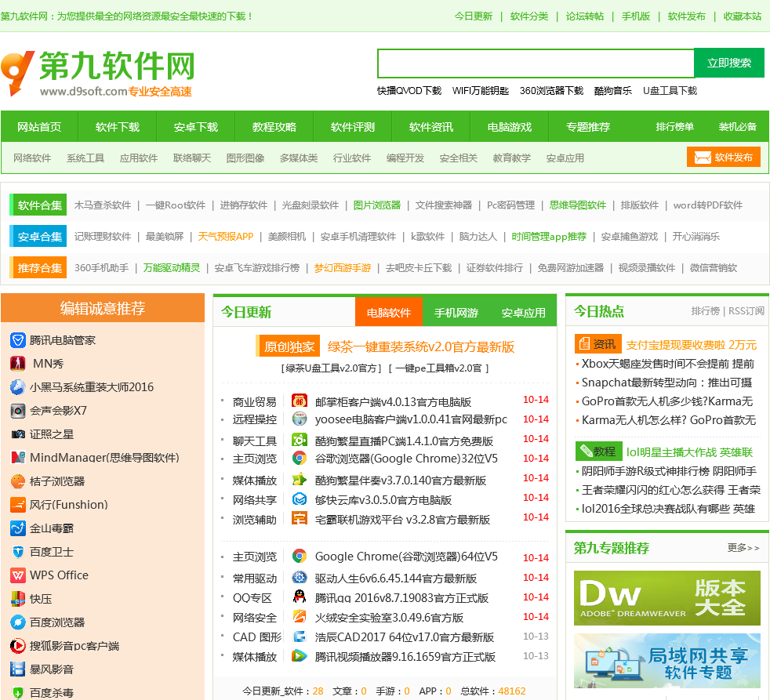Image resolution: width=770 pixels, height=700 pixels.
Task: Select the 多媒体类 subcategory
Action: [299, 158]
